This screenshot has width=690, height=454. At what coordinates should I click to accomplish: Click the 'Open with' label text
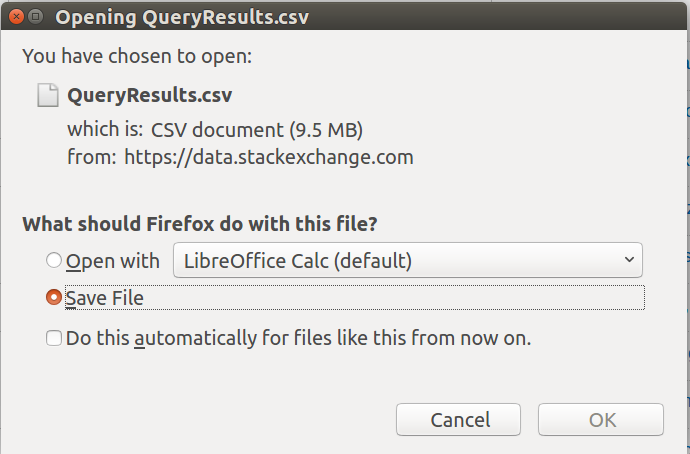point(112,261)
